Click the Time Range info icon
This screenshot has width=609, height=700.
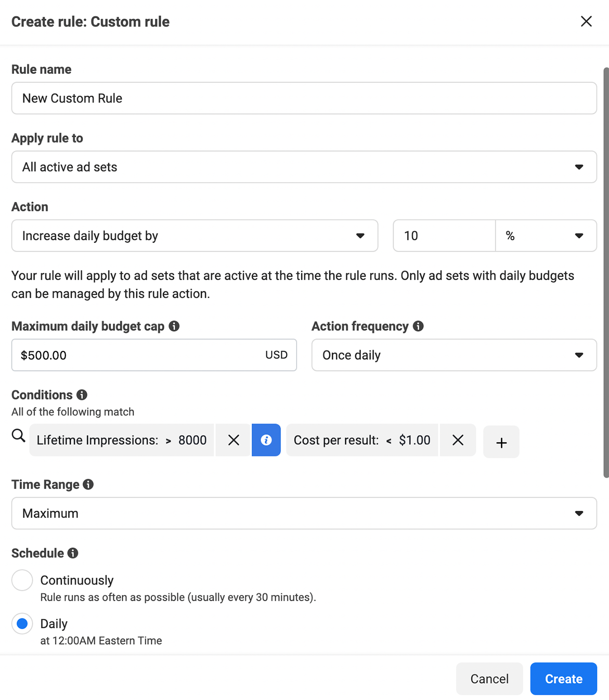[88, 484]
